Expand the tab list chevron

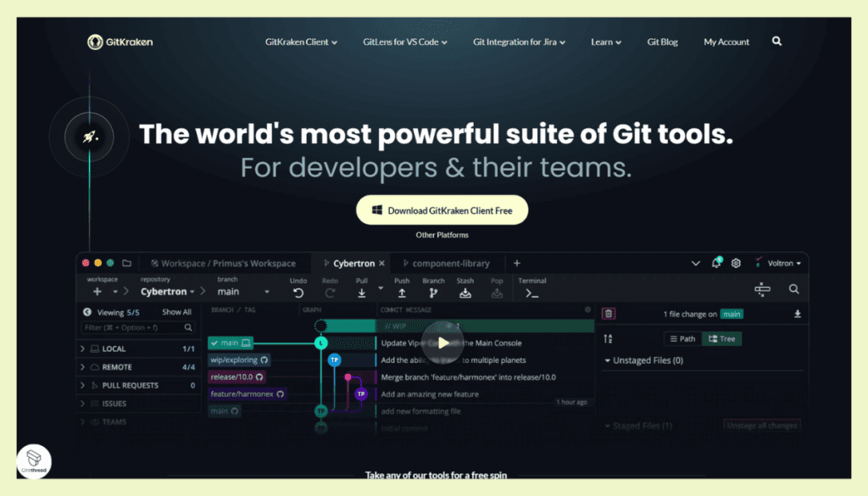tap(695, 264)
